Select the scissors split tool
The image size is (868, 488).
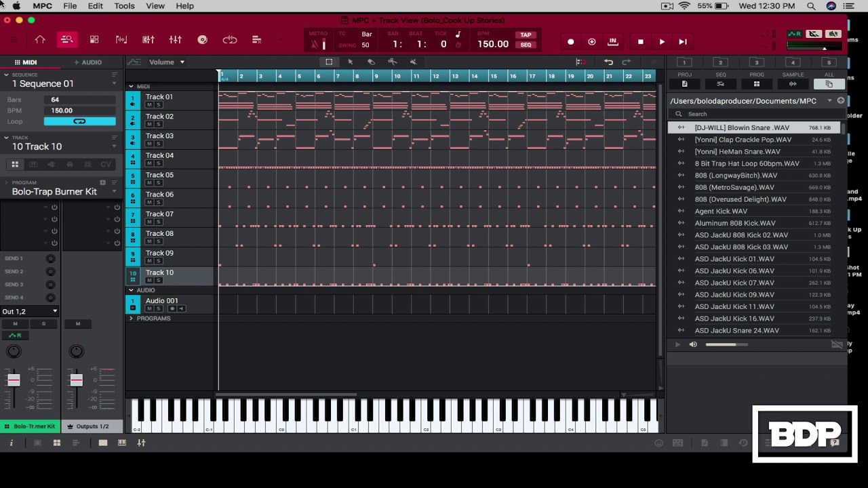pyautogui.click(x=392, y=62)
